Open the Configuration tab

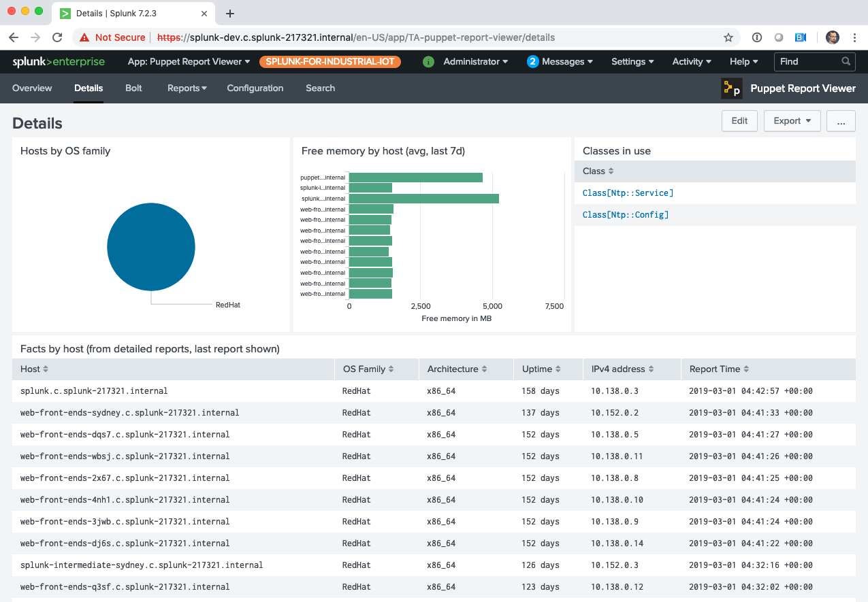(255, 88)
